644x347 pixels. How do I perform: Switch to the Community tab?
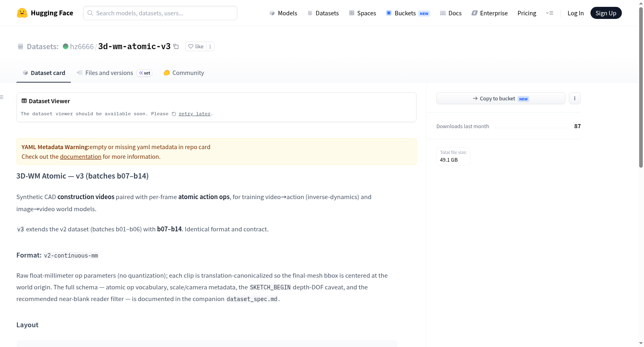click(184, 73)
